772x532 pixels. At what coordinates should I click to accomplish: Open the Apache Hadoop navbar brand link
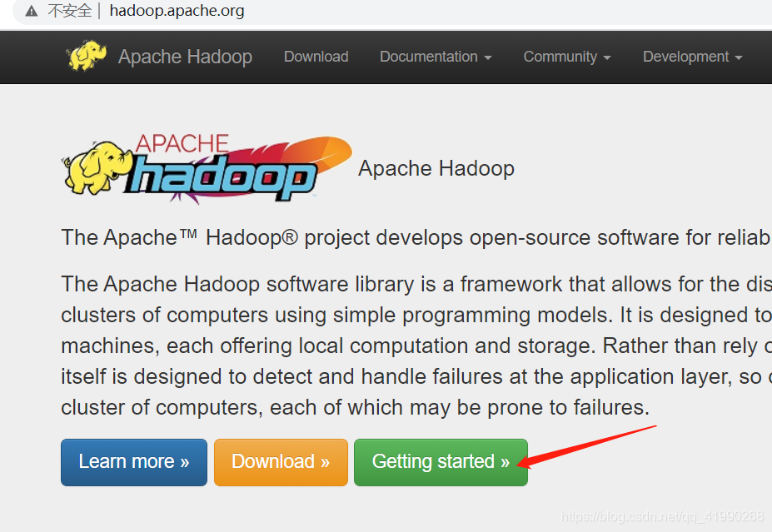pyautogui.click(x=185, y=57)
